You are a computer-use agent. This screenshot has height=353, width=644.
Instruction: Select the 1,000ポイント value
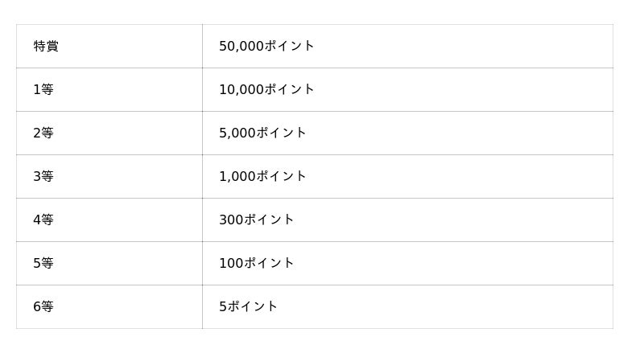(x=262, y=177)
